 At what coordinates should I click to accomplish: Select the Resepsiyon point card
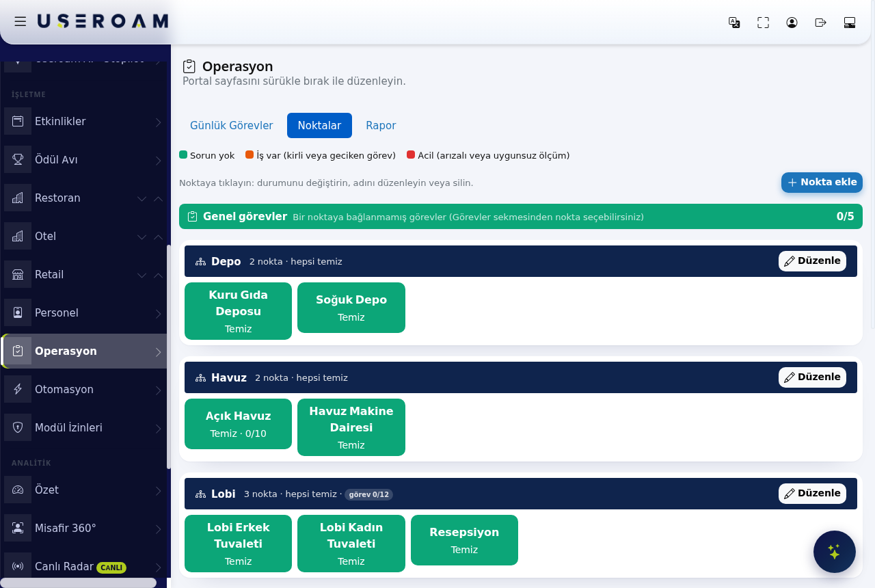[x=464, y=540]
